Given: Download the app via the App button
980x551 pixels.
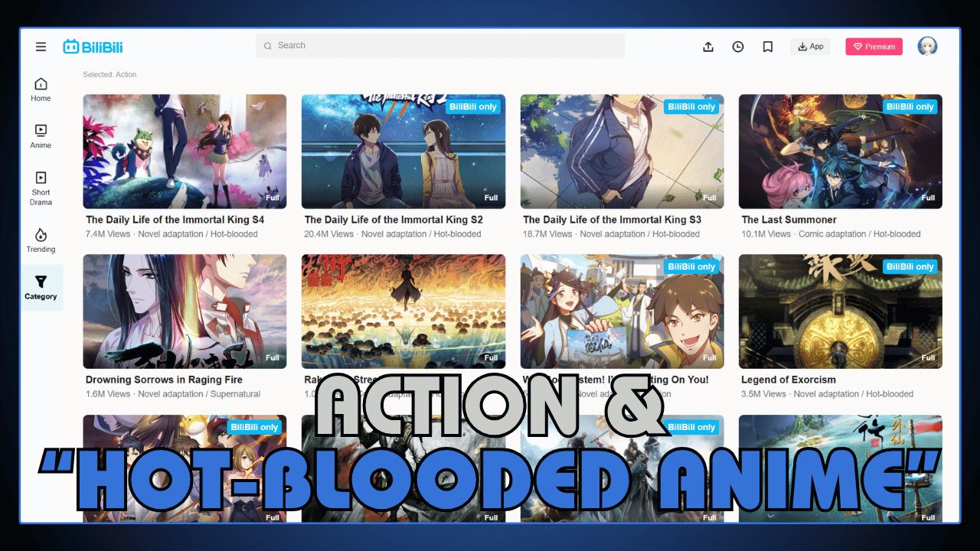Looking at the screenshot, I should (810, 46).
